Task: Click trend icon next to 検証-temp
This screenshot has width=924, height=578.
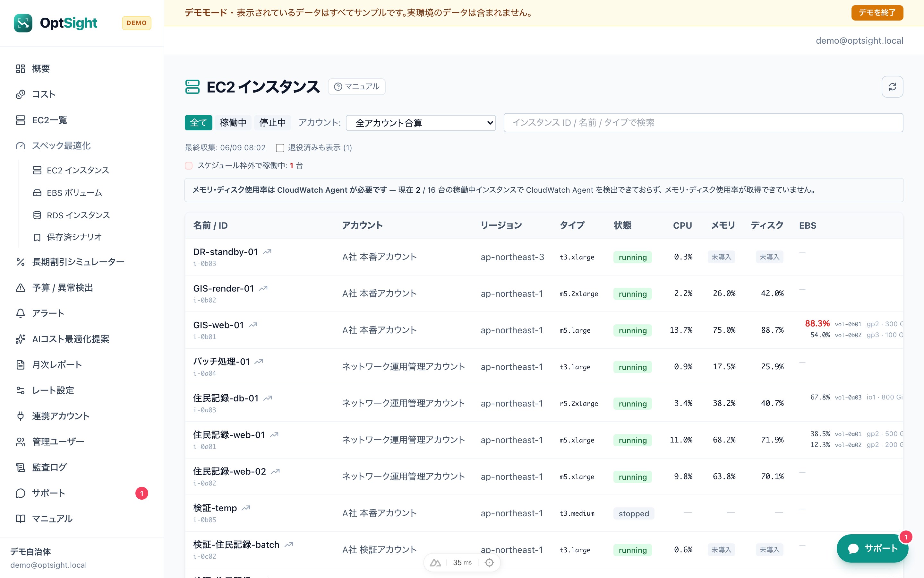Action: (x=246, y=508)
